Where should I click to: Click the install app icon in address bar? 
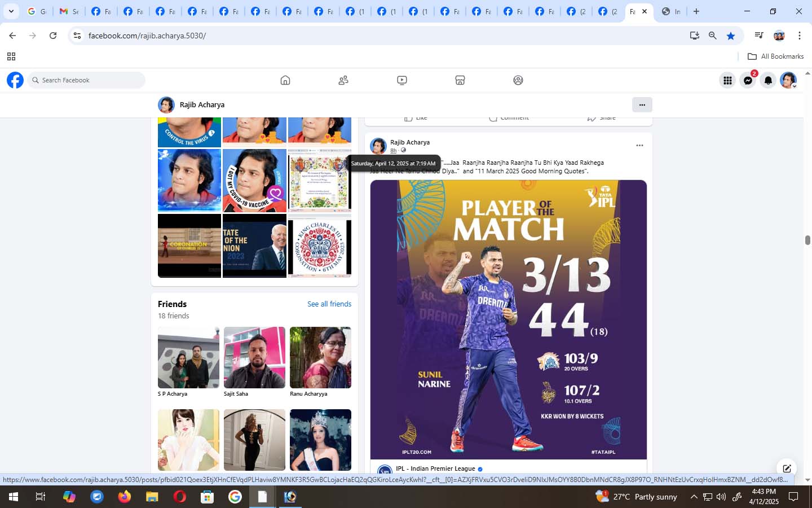(x=694, y=36)
